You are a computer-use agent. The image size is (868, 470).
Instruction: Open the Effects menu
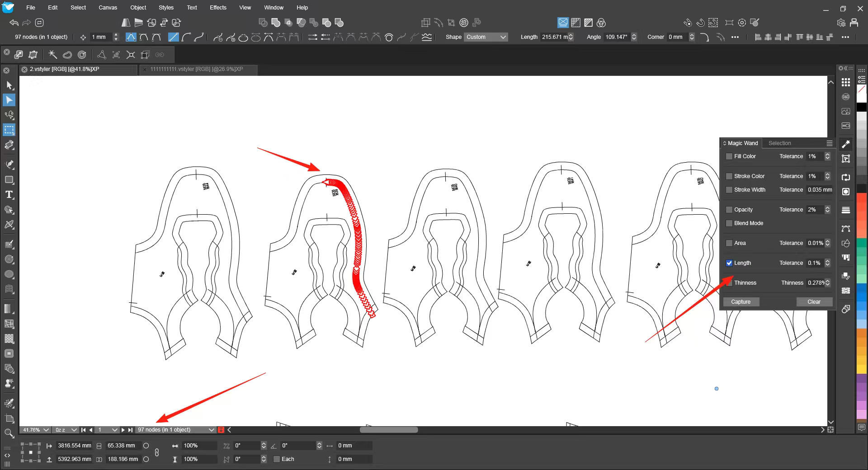point(218,8)
